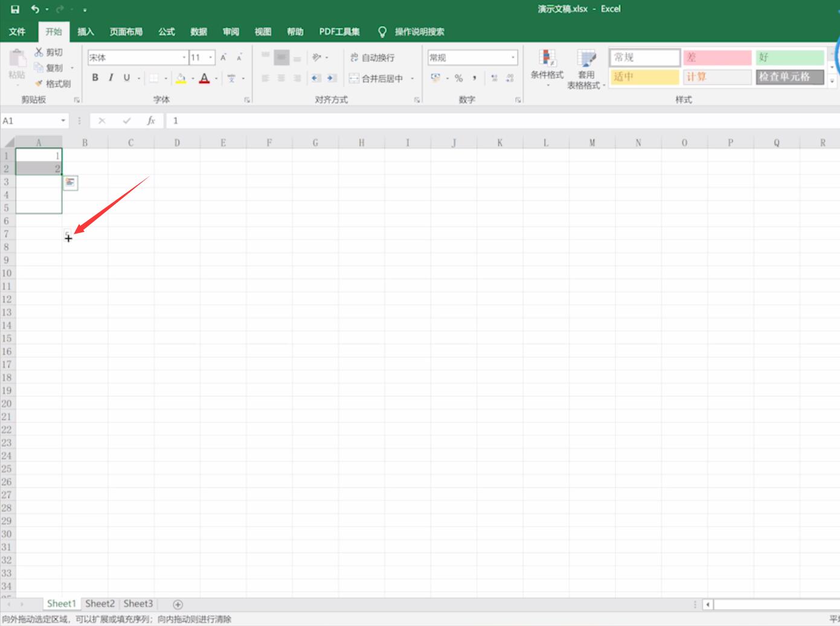Toggle middle vertical alignment
The height and width of the screenshot is (626, 840).
(281, 57)
